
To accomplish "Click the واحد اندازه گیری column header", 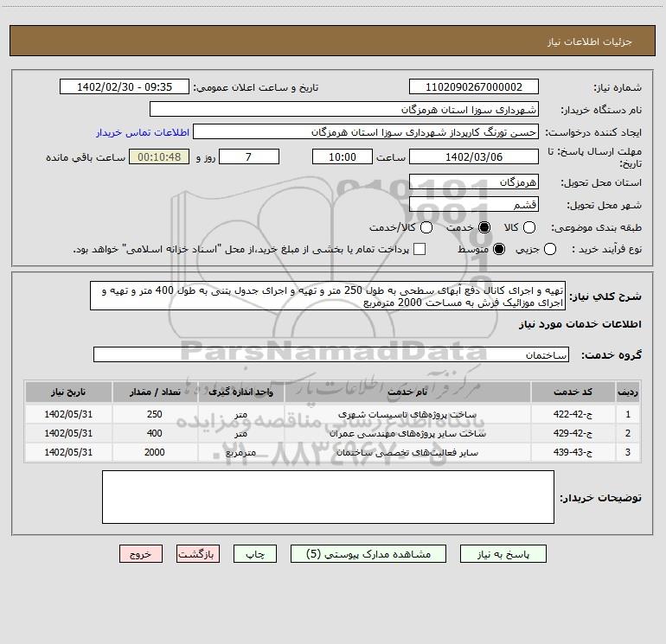I will point(240,392).
